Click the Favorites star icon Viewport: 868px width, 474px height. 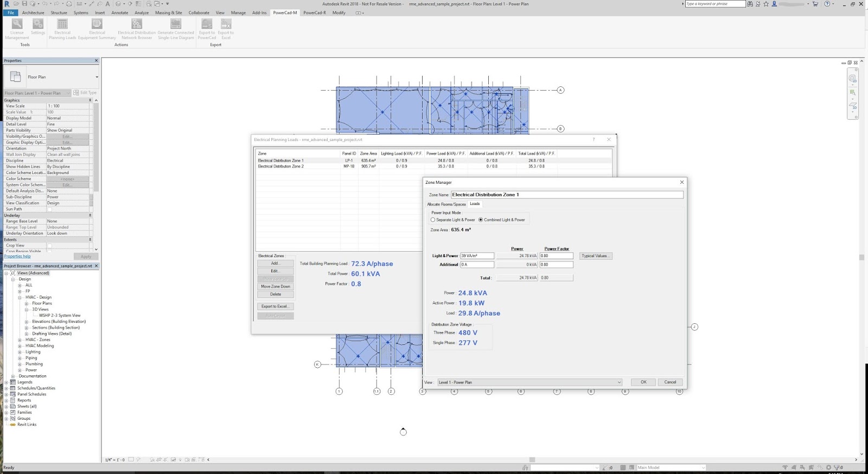click(766, 4)
